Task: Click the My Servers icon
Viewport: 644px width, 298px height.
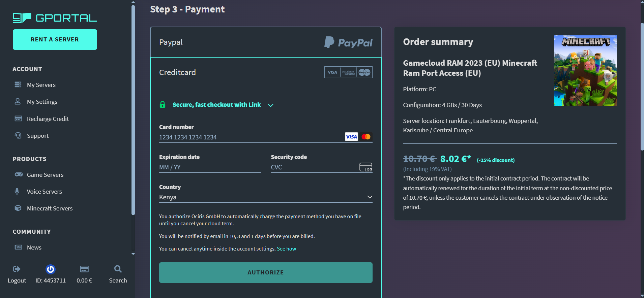Action: (x=18, y=85)
